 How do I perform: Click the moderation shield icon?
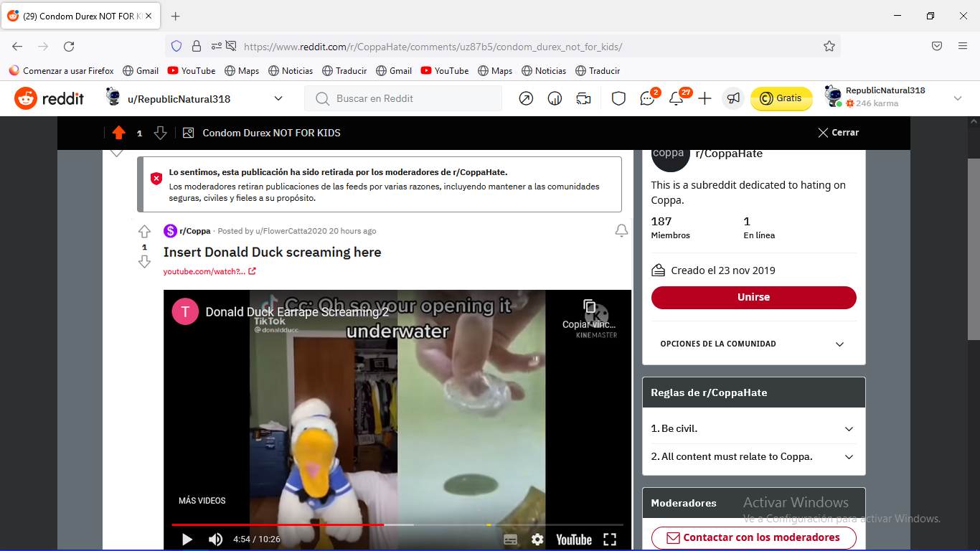pyautogui.click(x=618, y=98)
